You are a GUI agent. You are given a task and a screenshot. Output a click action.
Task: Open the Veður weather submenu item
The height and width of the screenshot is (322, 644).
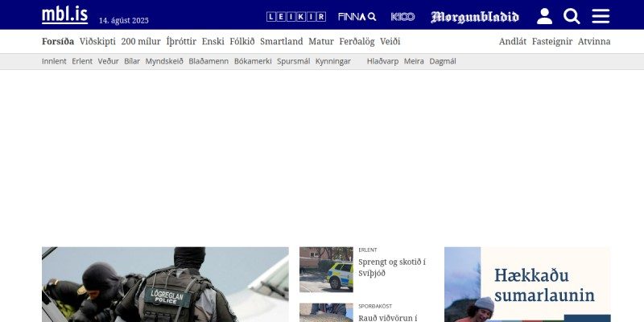[x=108, y=61]
